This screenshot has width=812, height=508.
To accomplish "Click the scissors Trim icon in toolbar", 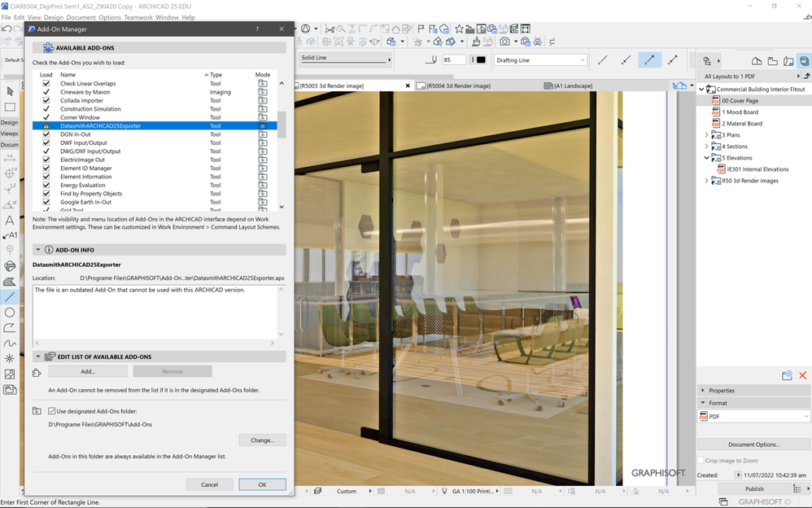I will 330,29.
